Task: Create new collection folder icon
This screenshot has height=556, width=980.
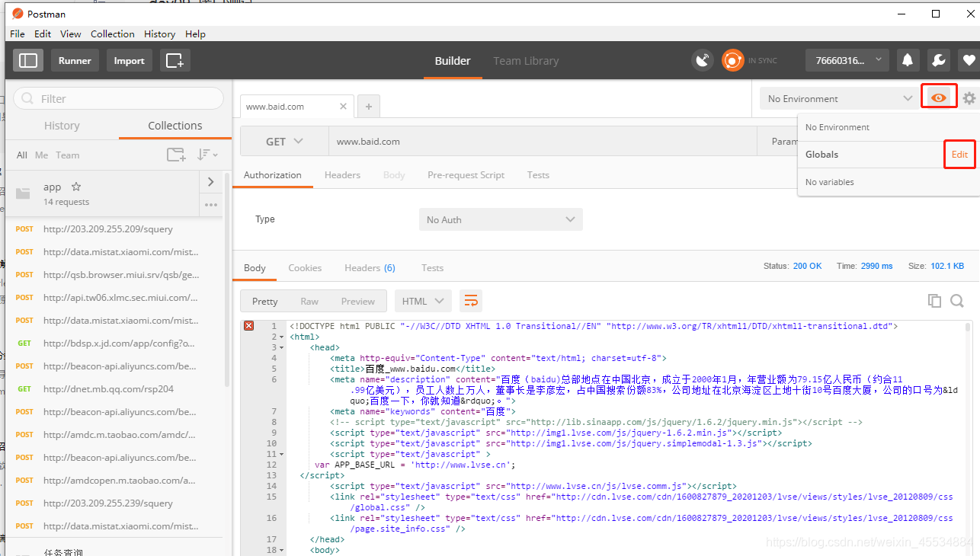Action: 176,155
